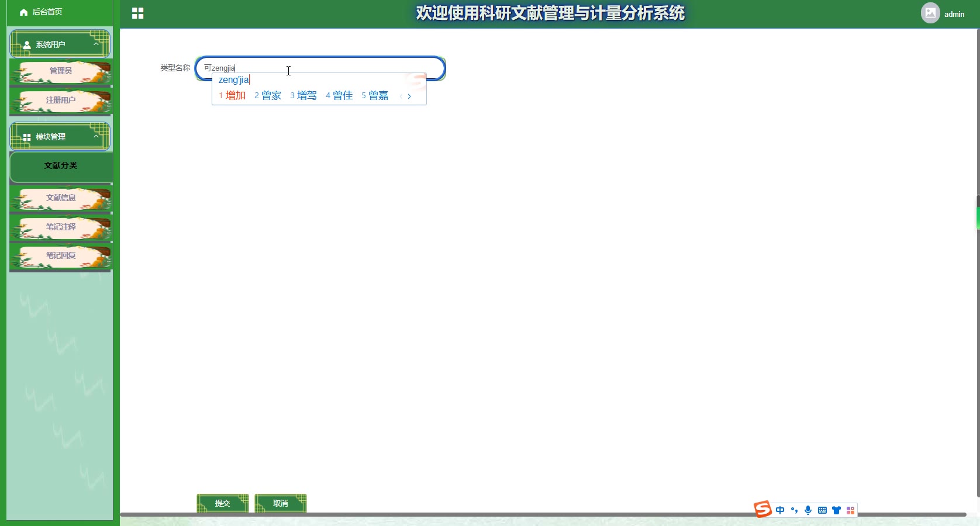980x526 pixels.
Task: Click the home icon beside 后台首页
Action: tap(24, 12)
